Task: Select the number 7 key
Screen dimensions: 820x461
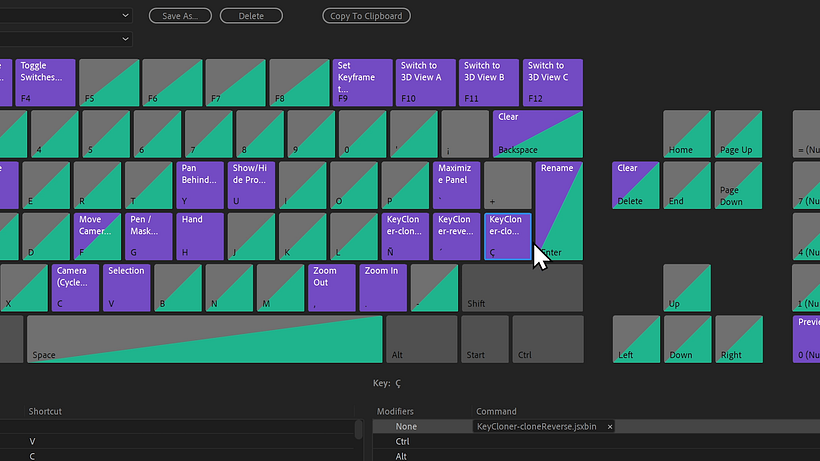Action: tap(209, 134)
